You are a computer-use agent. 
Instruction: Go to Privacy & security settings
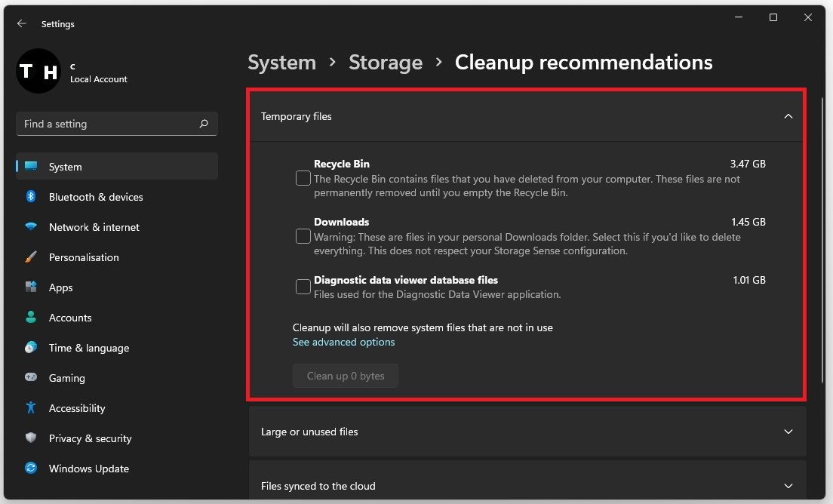90,438
